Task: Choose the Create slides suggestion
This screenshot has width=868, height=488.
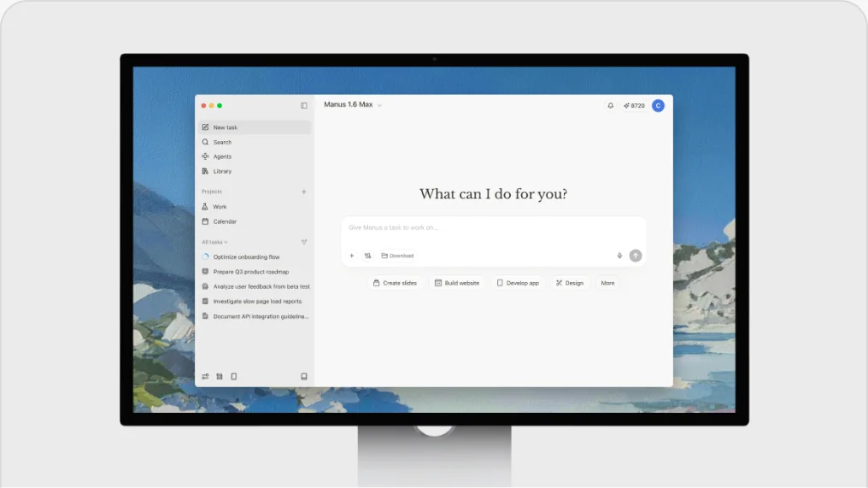Action: (396, 283)
